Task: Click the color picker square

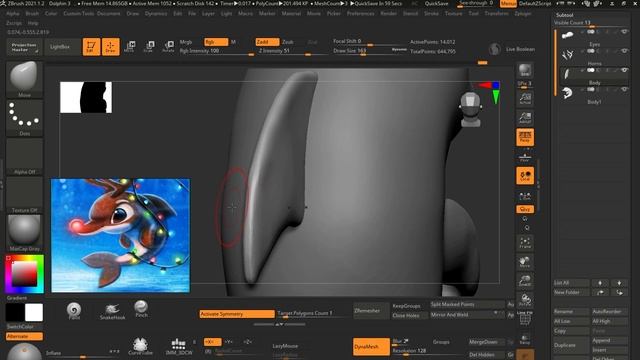Action: (x=24, y=274)
